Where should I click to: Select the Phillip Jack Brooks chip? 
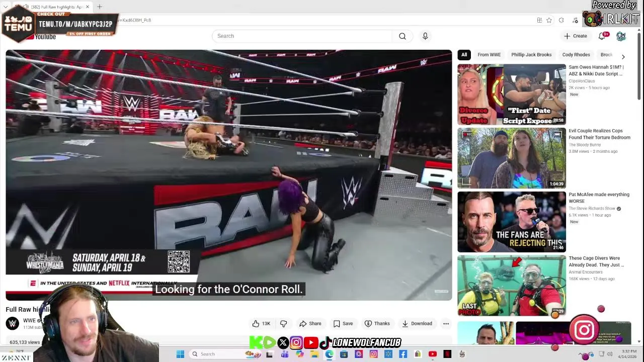point(531,55)
